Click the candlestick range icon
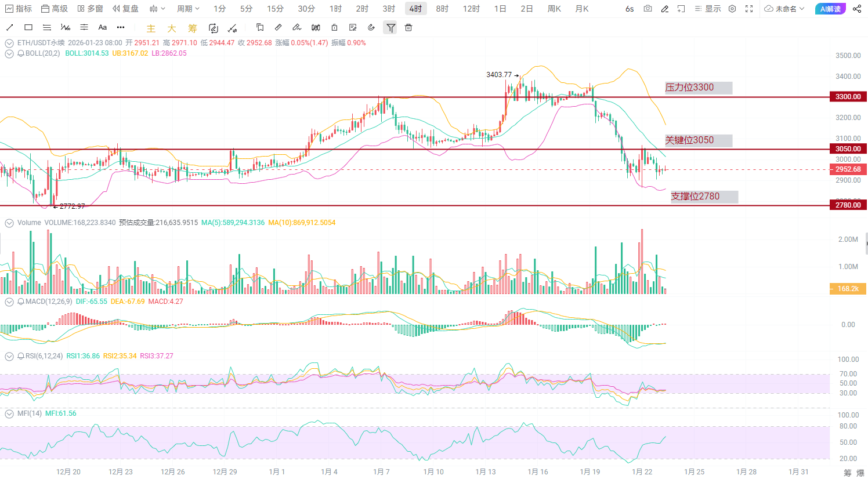Viewport: 868px width, 479px height. pos(316,27)
